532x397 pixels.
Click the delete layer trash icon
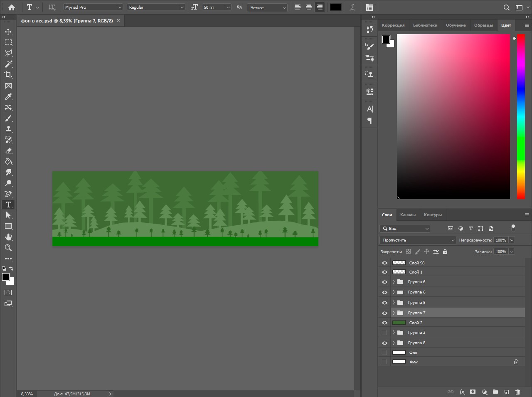pos(517,392)
